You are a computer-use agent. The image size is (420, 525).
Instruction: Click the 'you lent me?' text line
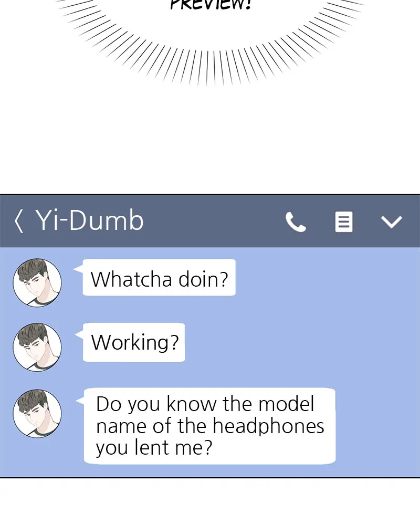[154, 448]
